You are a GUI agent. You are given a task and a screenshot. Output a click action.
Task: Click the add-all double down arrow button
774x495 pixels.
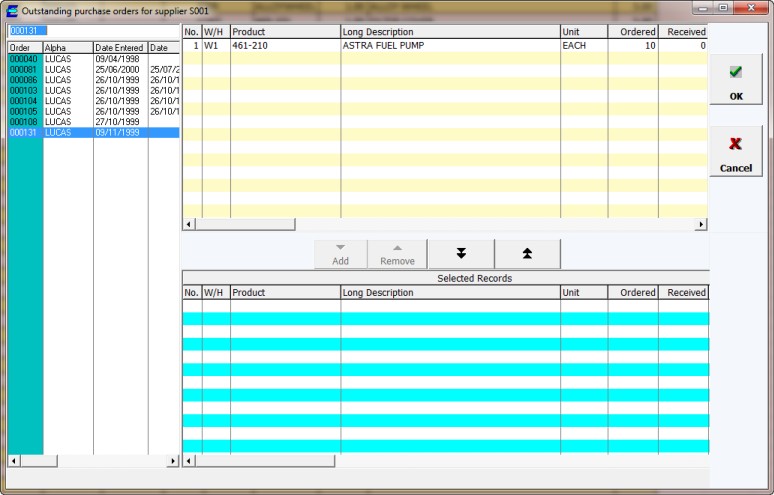pos(461,254)
